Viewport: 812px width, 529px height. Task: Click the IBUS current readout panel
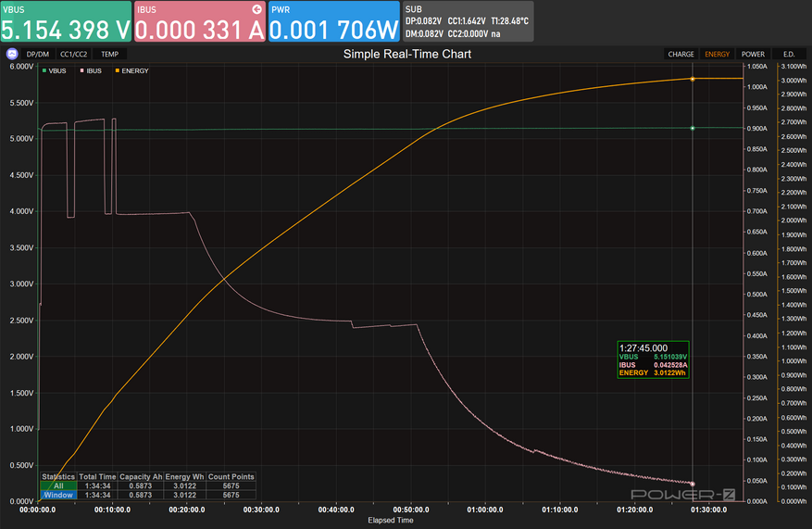[200, 21]
